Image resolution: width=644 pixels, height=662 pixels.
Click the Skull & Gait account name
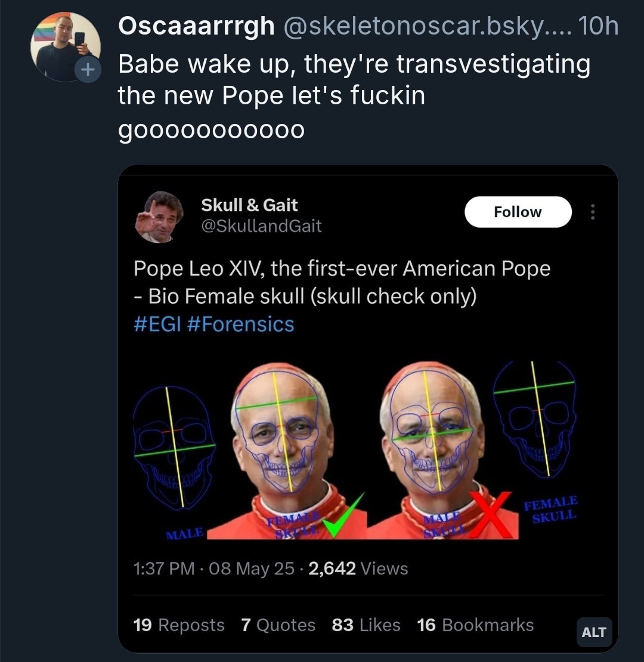tap(249, 205)
